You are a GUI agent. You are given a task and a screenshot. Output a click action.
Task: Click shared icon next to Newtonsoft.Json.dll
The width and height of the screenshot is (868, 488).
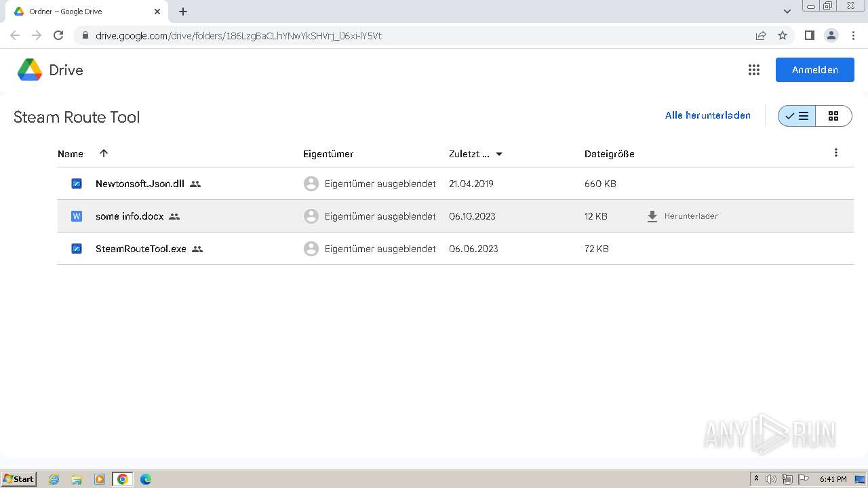pos(195,184)
